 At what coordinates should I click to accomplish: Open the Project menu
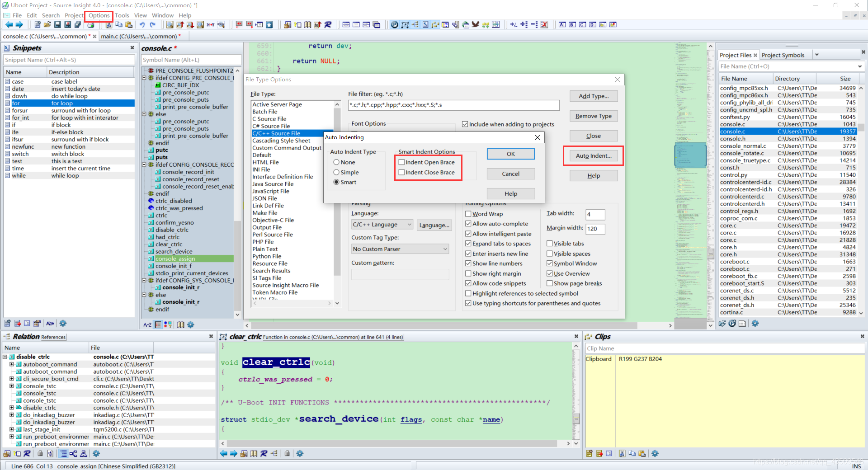[74, 15]
